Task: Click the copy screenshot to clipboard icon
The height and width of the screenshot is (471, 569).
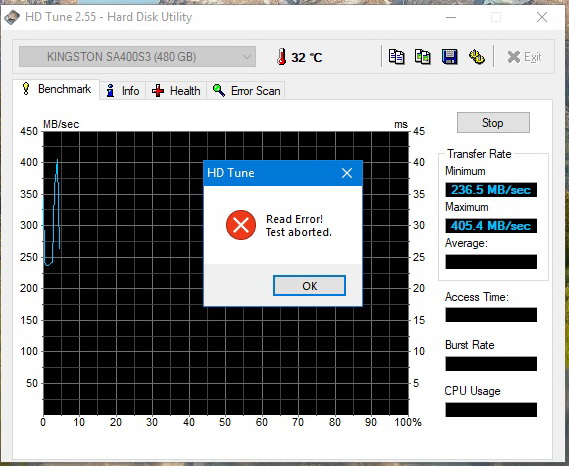Action: coord(423,57)
